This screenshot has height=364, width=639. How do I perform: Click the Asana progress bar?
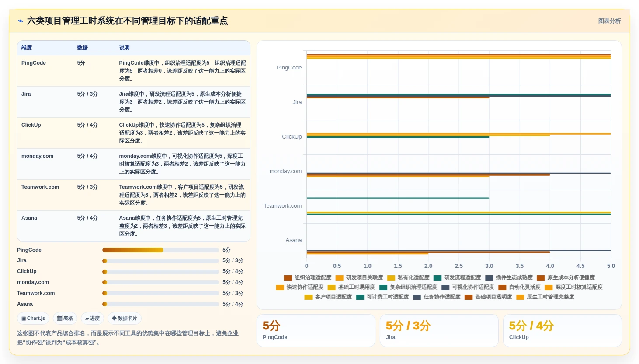coord(160,304)
